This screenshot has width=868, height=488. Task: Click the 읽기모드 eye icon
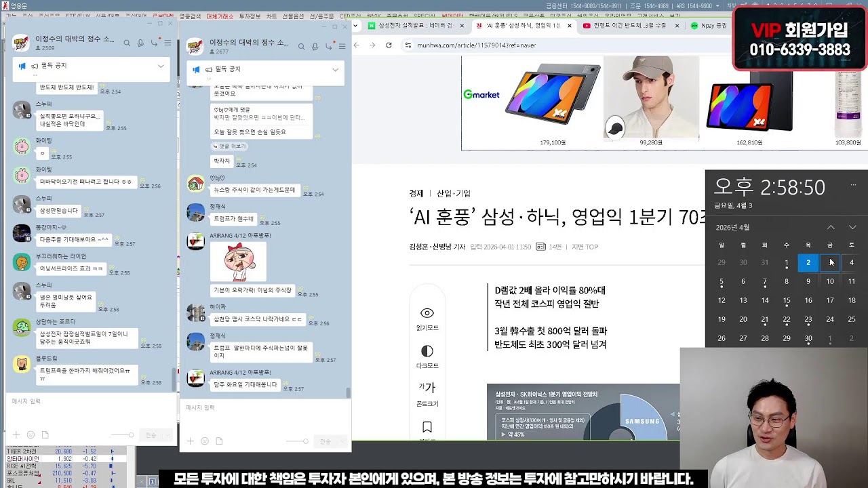point(427,313)
